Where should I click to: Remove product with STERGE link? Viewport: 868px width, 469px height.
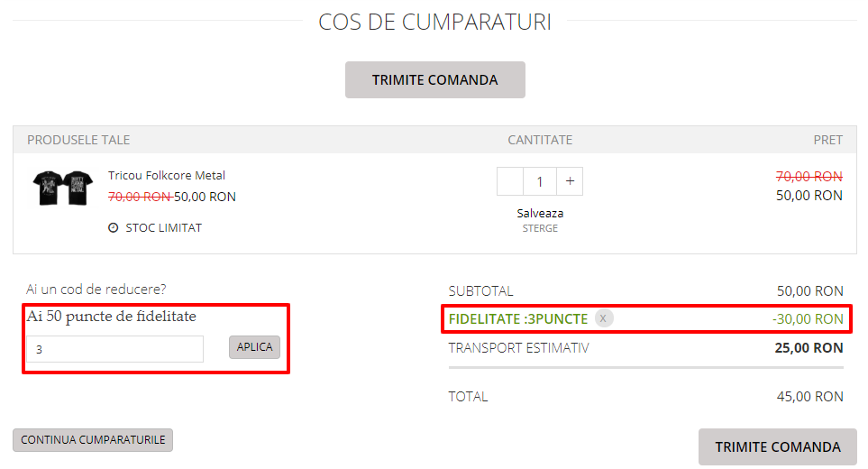click(x=540, y=228)
